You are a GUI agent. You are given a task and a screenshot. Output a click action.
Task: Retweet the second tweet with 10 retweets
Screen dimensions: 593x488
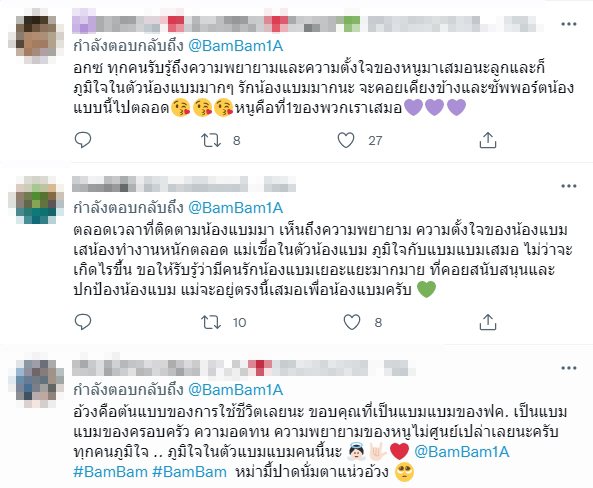pyautogui.click(x=211, y=322)
